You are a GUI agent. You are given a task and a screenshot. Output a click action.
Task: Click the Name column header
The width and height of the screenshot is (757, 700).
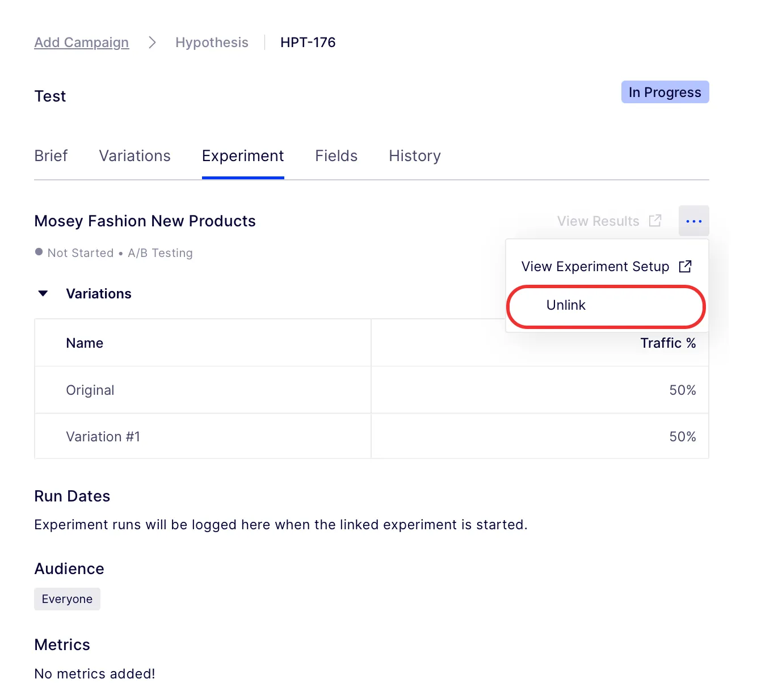(x=85, y=343)
